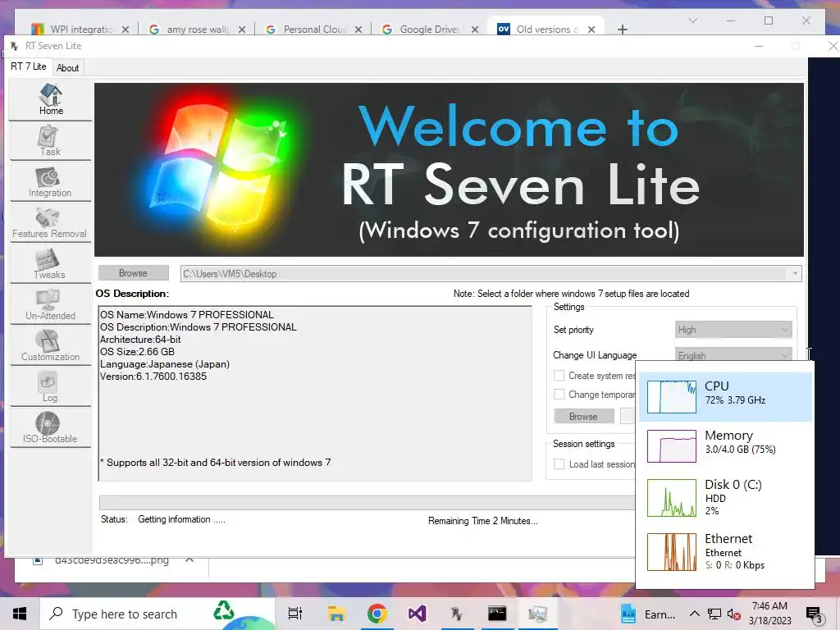Close the Google Drive tab

pos(475,30)
